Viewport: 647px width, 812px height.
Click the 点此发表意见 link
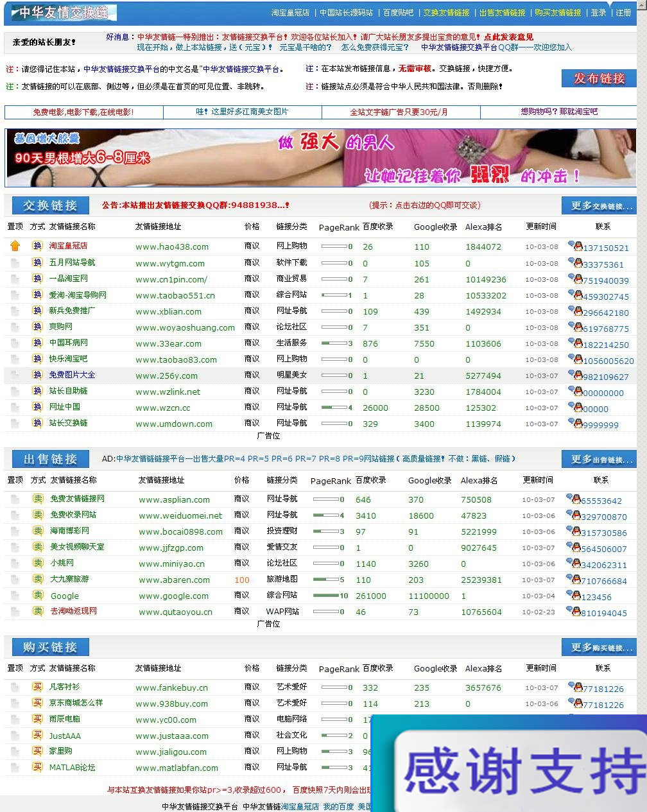(x=509, y=37)
